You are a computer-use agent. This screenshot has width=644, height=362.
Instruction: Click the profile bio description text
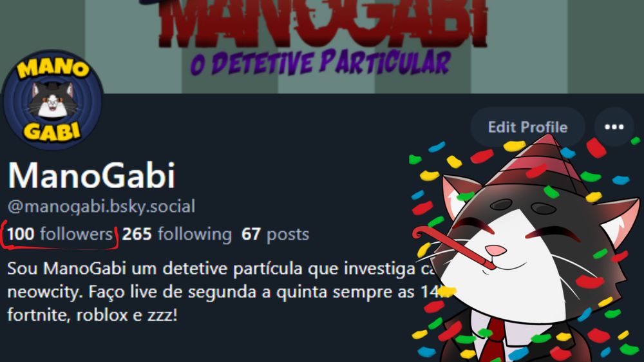222,292
